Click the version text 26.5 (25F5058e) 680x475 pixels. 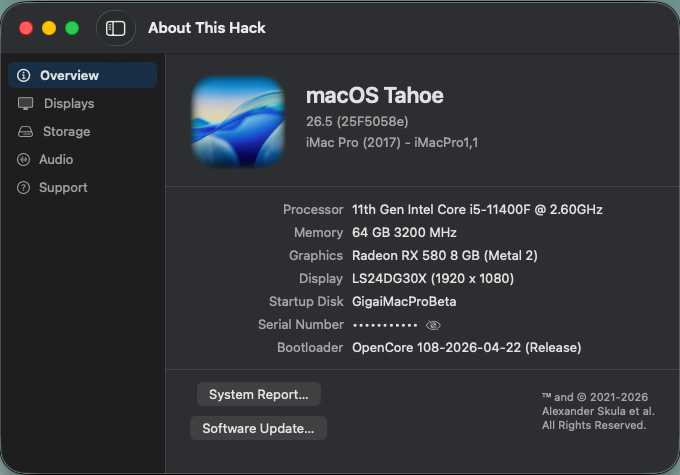coord(357,121)
